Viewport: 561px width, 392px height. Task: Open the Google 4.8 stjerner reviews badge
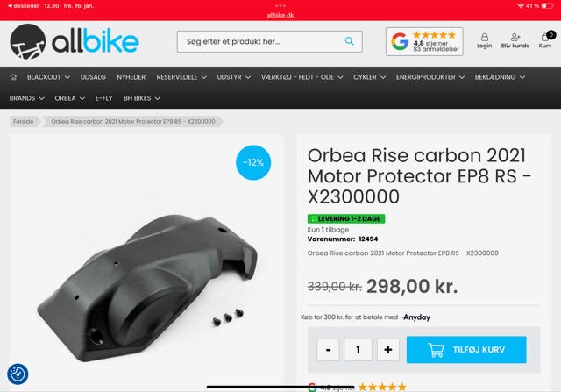click(x=424, y=41)
